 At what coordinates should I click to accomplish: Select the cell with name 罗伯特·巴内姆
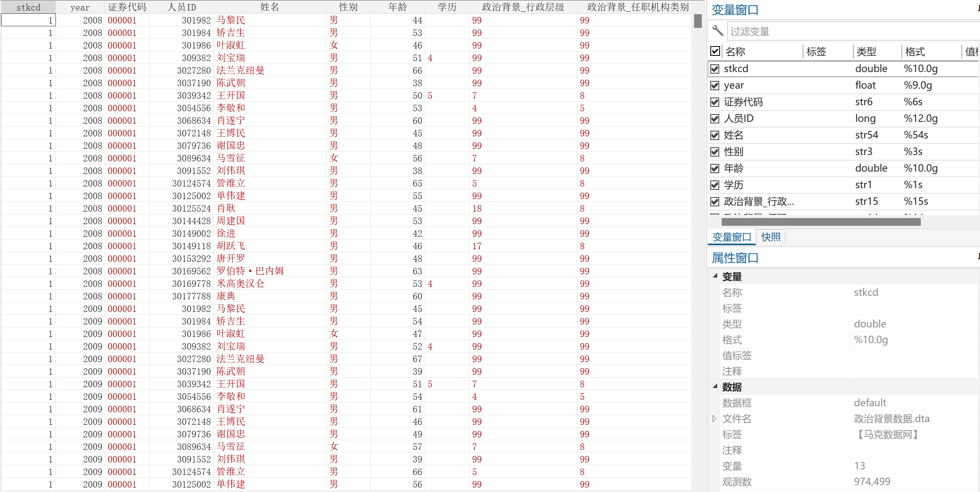point(250,271)
